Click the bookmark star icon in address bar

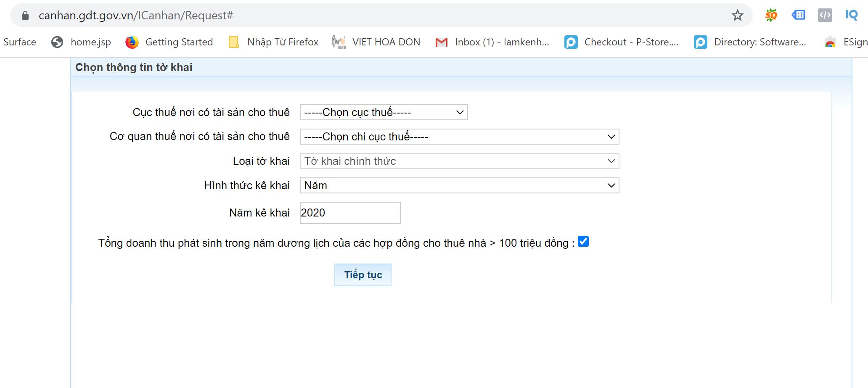pyautogui.click(x=737, y=16)
